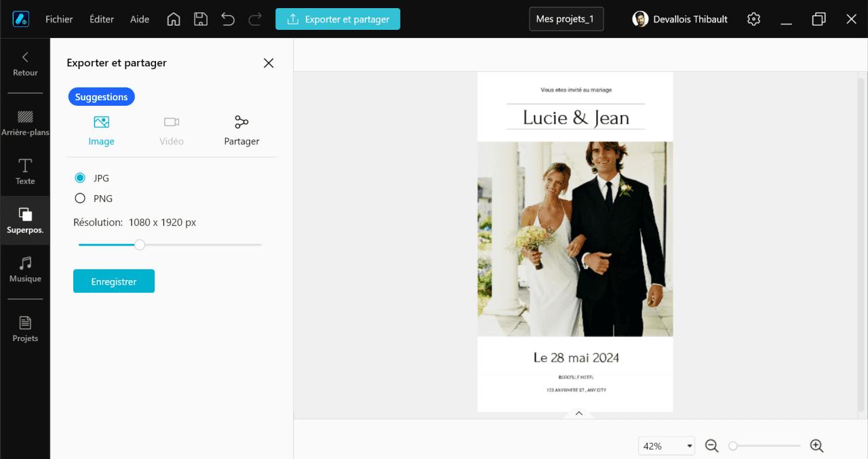Open the Arrière-plans backgrounds panel
Image resolution: width=868 pixels, height=459 pixels.
(25, 123)
